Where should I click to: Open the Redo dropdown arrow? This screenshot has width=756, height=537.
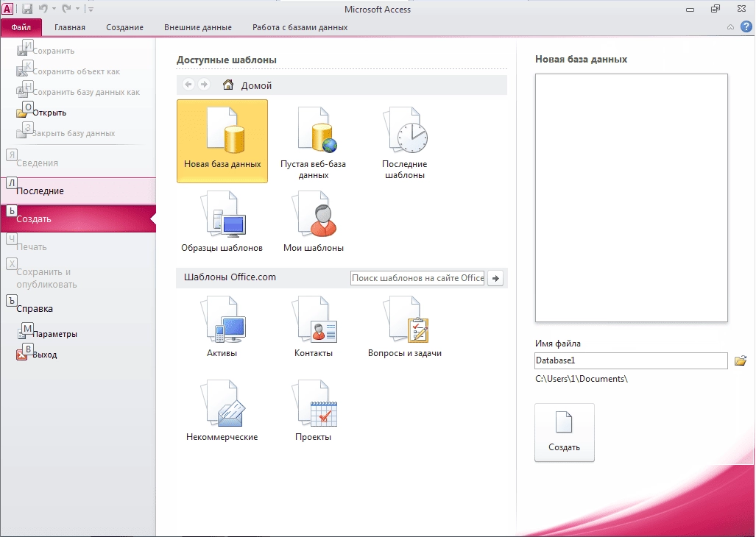[x=77, y=9]
